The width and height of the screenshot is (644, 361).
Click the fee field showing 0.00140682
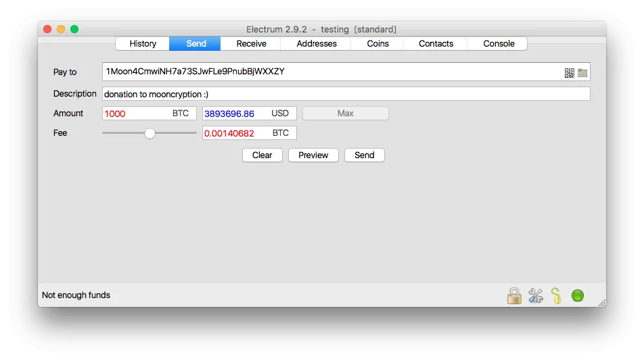pos(250,133)
